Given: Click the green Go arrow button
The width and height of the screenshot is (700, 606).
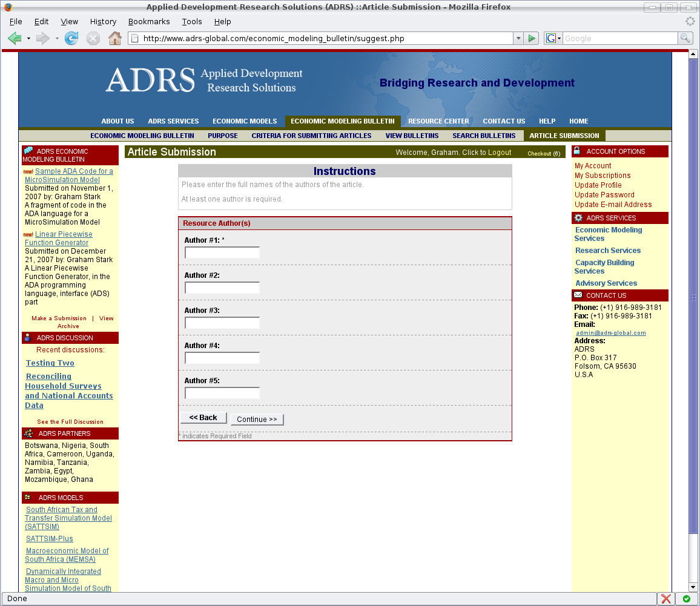Looking at the screenshot, I should 532,39.
